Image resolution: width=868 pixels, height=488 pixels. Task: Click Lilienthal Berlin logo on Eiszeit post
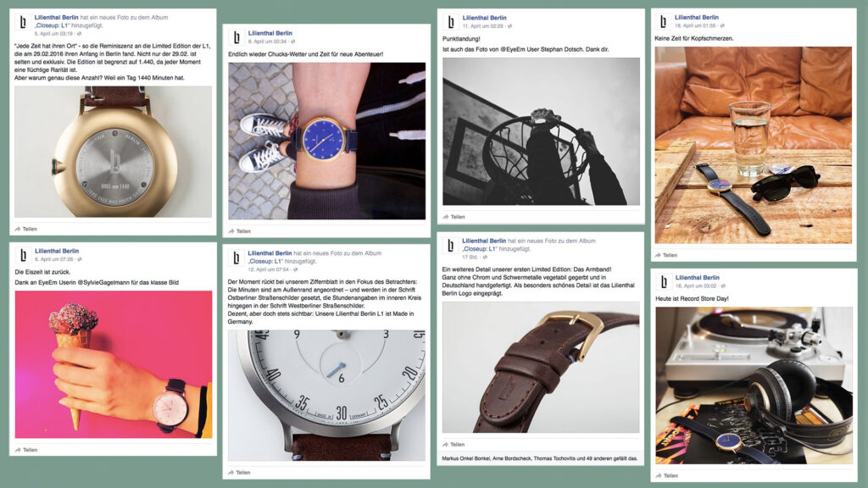[23, 255]
